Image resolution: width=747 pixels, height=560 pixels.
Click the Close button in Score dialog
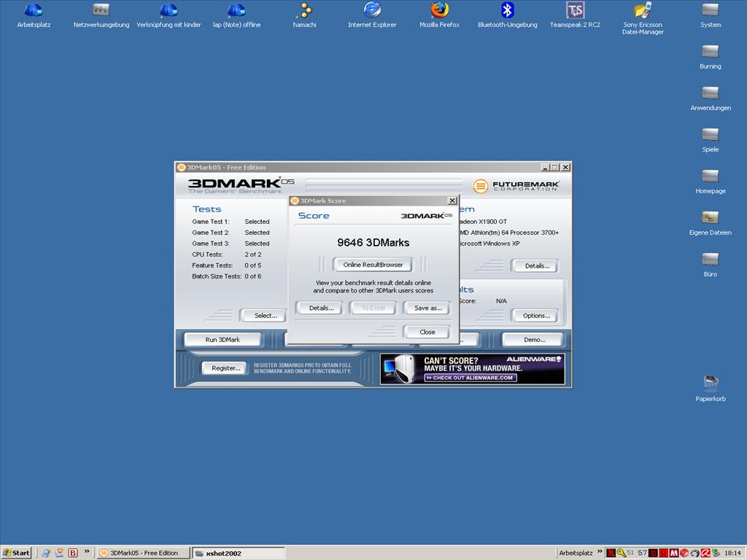427,332
